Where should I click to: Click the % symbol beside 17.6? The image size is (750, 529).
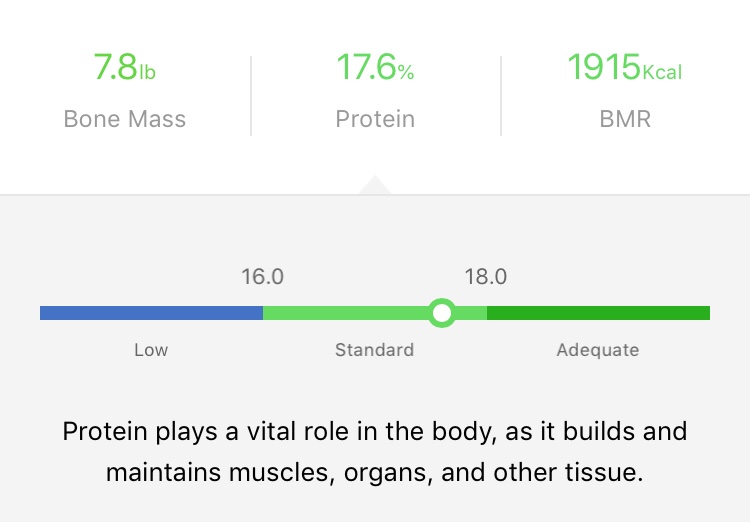pos(406,72)
